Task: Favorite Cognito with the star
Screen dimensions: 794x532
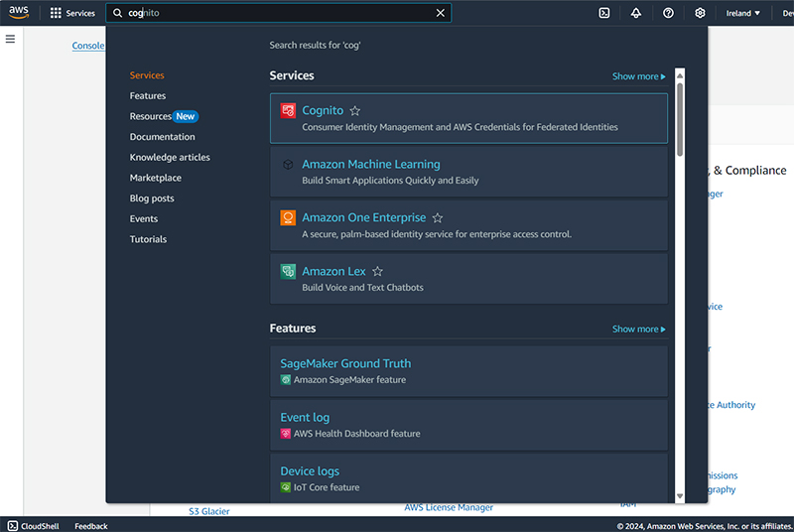Action: (x=355, y=110)
